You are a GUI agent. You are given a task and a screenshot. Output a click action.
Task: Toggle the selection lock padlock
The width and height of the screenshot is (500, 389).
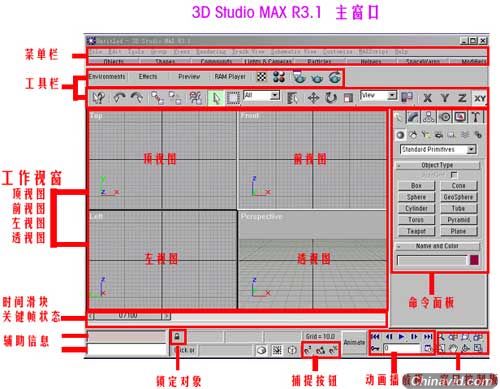click(x=177, y=337)
